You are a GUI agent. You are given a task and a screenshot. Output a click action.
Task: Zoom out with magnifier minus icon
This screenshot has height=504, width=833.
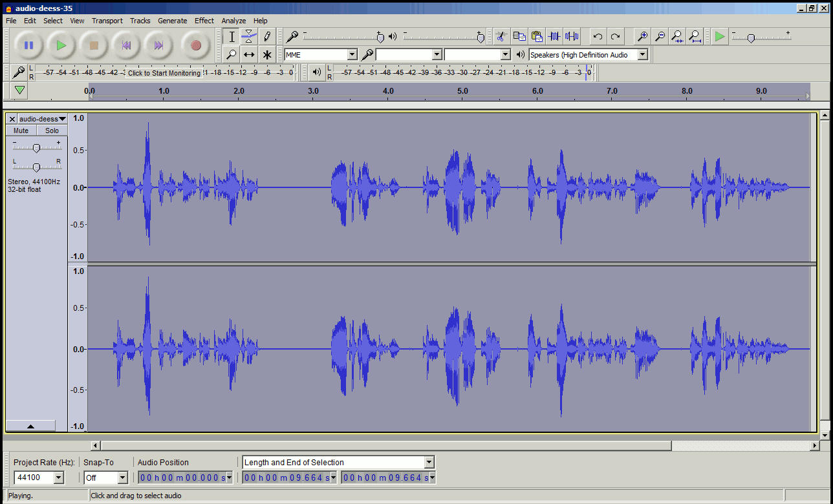[x=660, y=37]
